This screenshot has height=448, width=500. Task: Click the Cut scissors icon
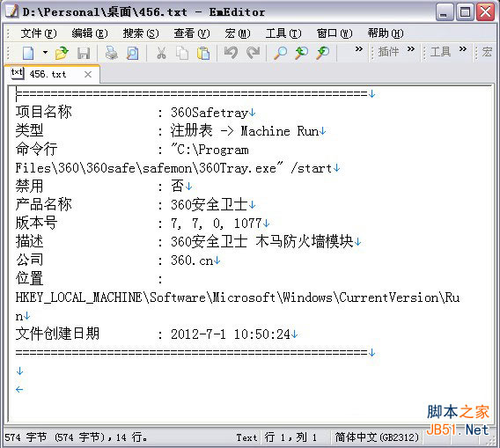161,53
